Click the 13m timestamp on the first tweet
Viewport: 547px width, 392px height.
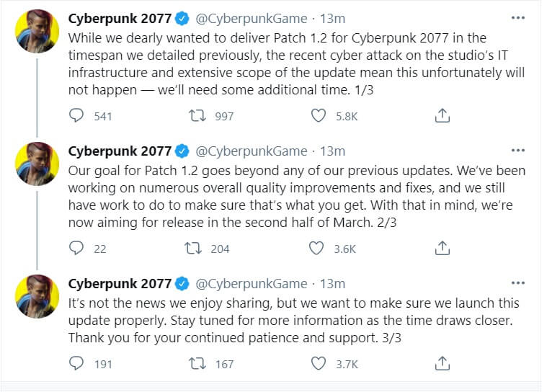point(332,18)
